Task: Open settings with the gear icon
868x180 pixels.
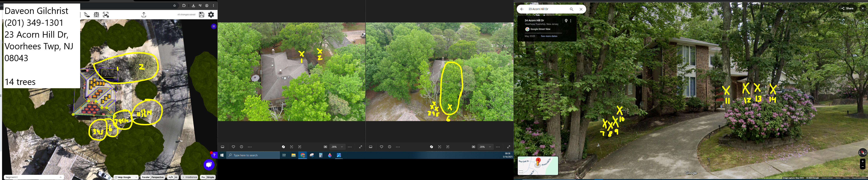Action: pyautogui.click(x=211, y=14)
